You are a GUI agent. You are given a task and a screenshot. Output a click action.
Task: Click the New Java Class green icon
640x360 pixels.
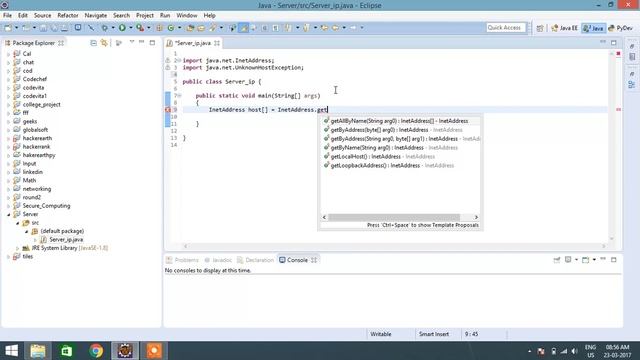click(171, 28)
